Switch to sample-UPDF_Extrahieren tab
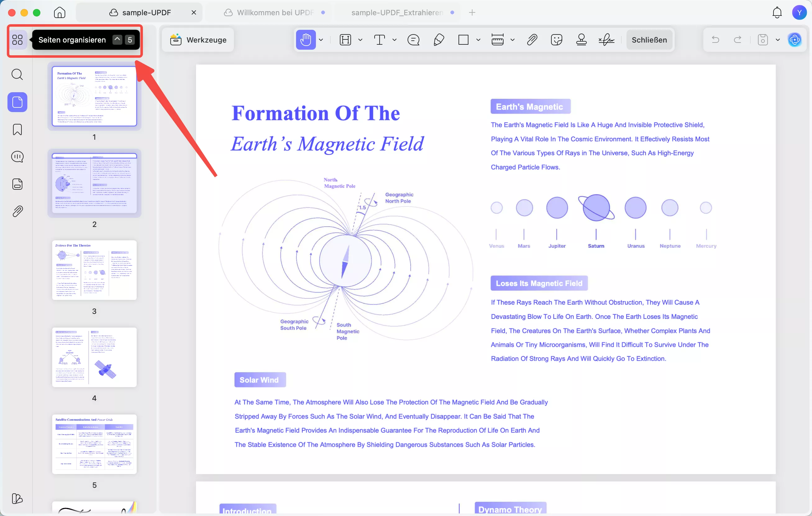The height and width of the screenshot is (516, 812). coord(397,12)
